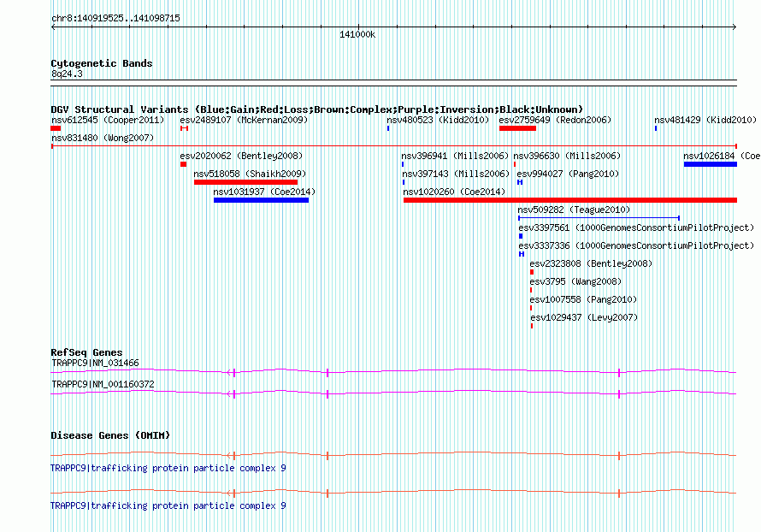The image size is (761, 532).
Task: Click the nsv509282 (Teague2010) label
Action: click(x=574, y=210)
